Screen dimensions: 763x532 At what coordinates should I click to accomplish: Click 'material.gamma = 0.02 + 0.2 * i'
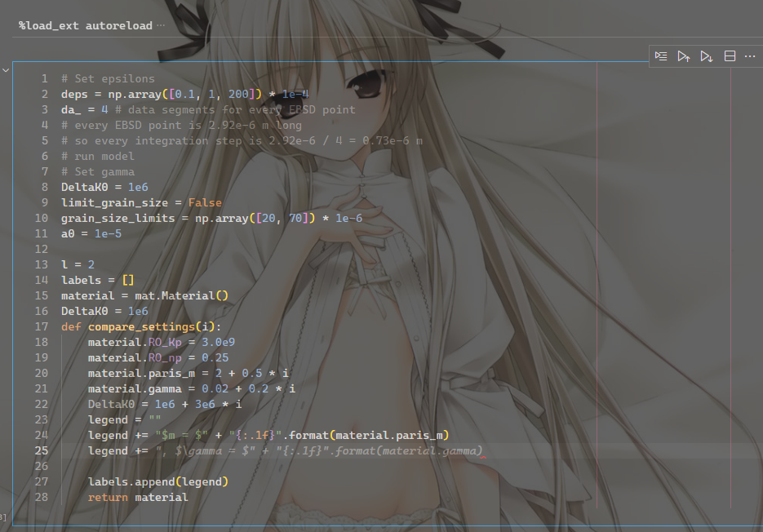pos(192,389)
